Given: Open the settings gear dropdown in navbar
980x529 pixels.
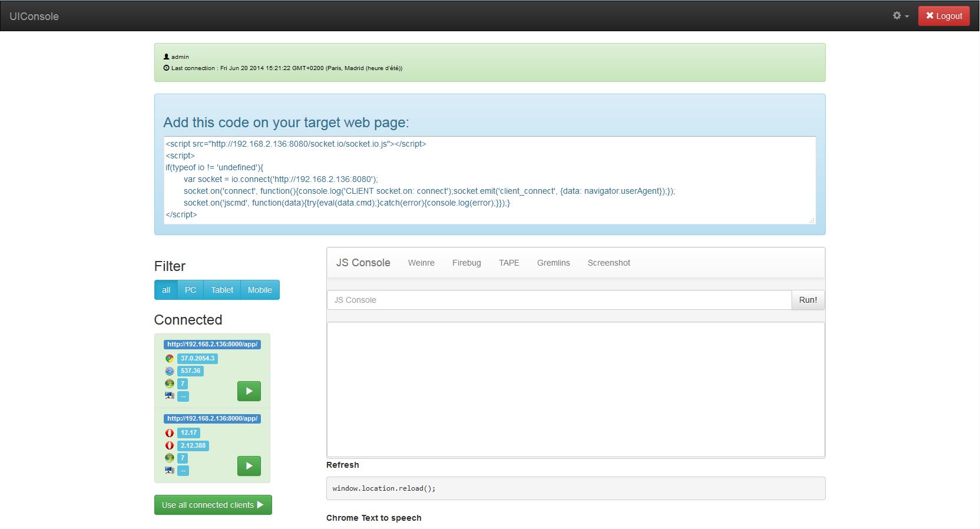Looking at the screenshot, I should coord(900,16).
